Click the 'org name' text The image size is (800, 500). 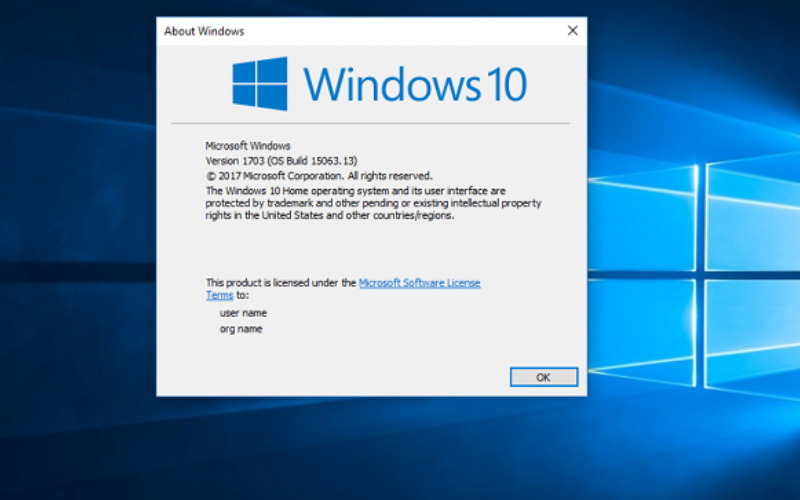click(241, 329)
